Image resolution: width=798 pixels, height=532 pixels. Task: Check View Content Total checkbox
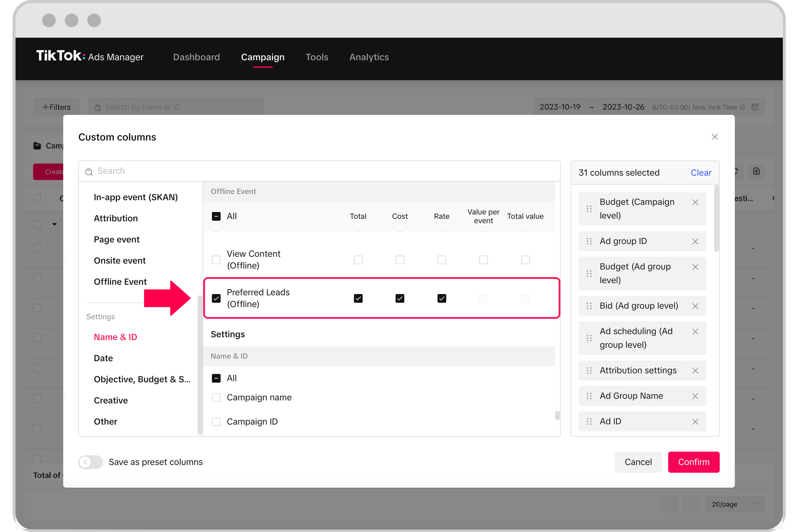click(358, 260)
